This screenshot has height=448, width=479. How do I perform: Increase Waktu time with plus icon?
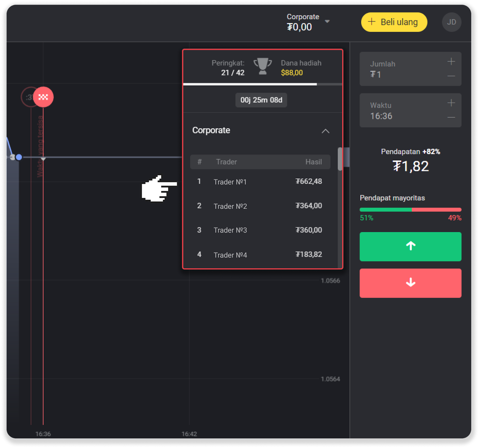tap(451, 103)
